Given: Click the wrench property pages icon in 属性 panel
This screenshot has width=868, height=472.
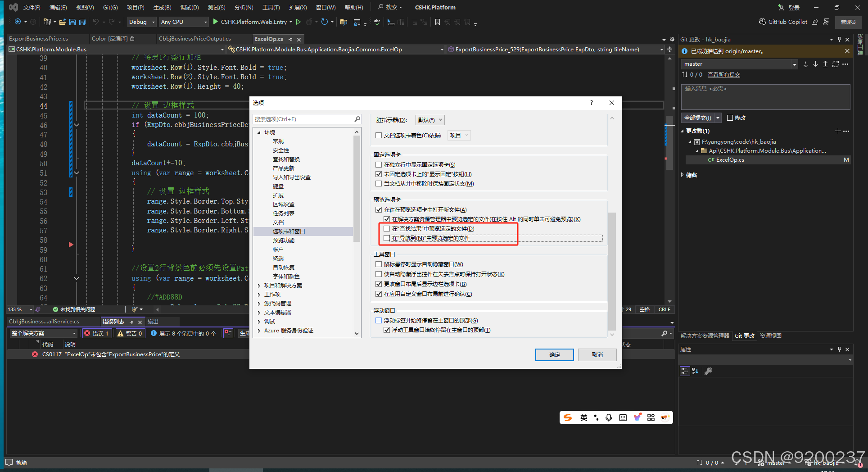Looking at the screenshot, I should click(x=708, y=371).
